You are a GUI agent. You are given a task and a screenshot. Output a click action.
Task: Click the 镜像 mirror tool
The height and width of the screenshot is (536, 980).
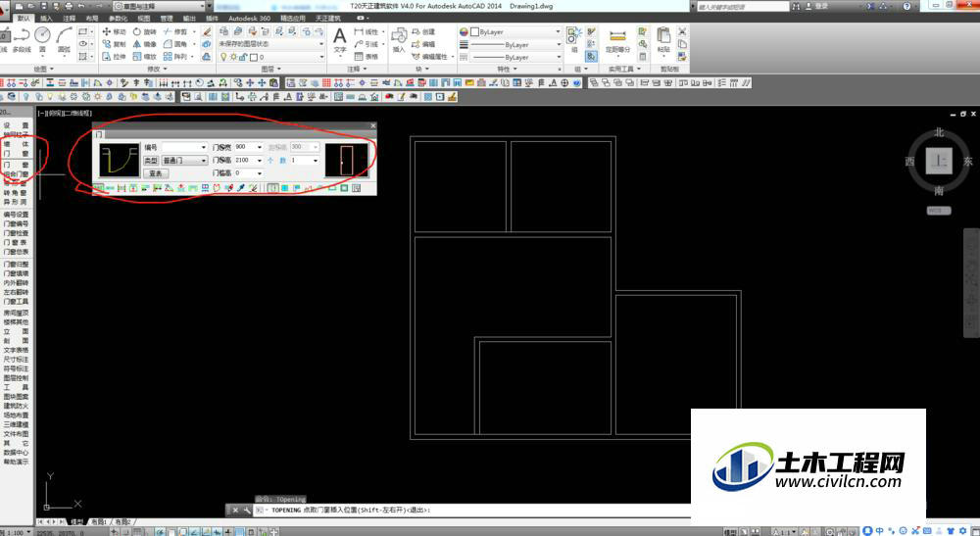pos(144,44)
